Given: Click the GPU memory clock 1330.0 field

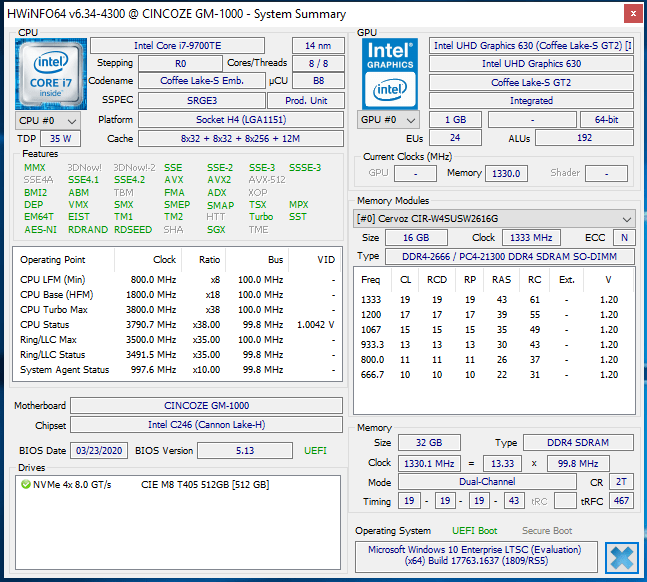Looking at the screenshot, I should coord(506,173).
